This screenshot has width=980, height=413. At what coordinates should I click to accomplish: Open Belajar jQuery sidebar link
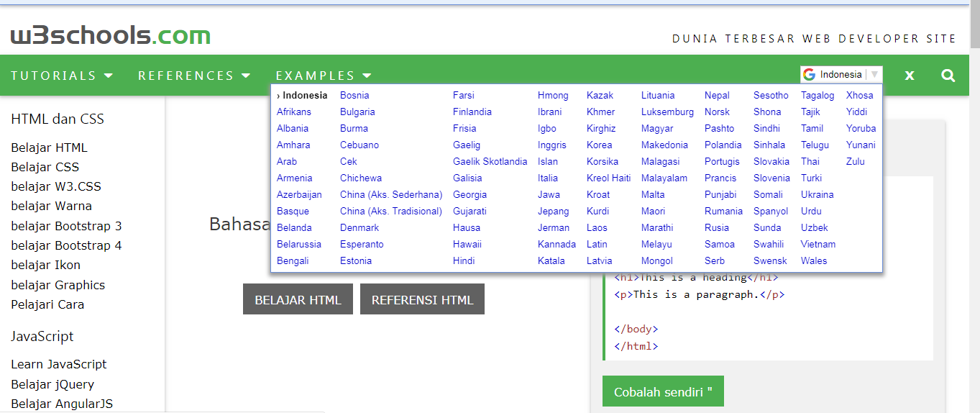pyautogui.click(x=52, y=384)
